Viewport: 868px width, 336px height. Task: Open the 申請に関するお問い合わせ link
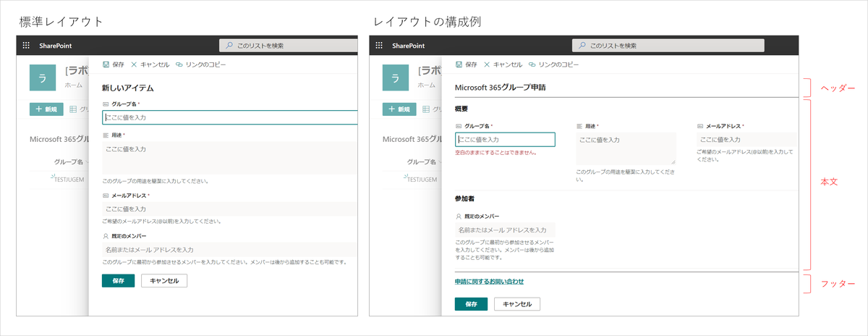click(x=489, y=281)
